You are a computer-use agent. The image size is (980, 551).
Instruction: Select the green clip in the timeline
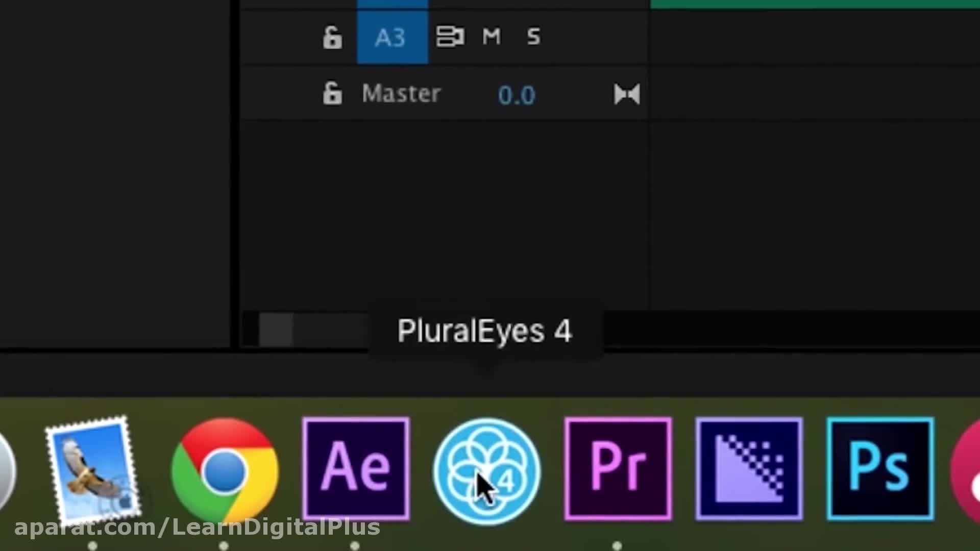click(815, 4)
